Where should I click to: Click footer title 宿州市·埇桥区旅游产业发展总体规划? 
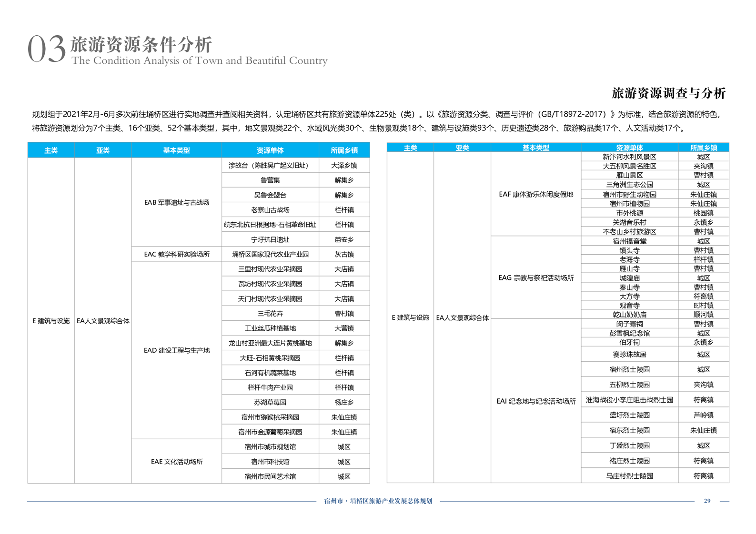click(378, 501)
